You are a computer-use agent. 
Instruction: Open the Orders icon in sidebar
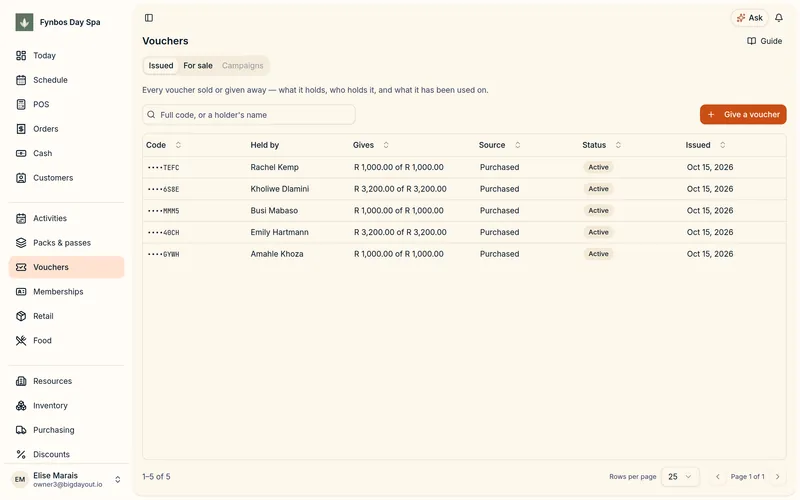click(21, 129)
